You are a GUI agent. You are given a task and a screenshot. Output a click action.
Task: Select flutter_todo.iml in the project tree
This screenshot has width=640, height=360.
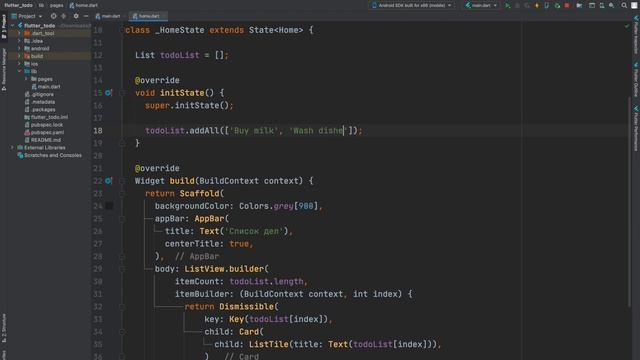click(x=49, y=117)
